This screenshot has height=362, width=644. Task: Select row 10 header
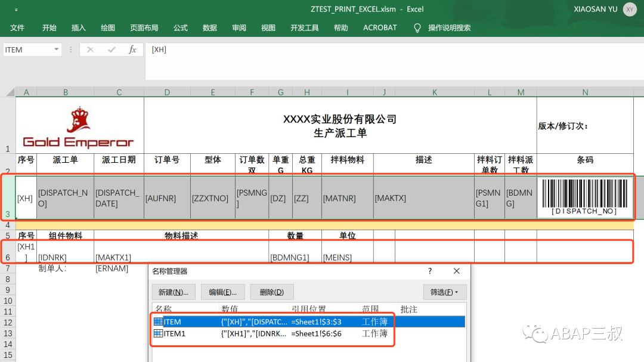pyautogui.click(x=8, y=301)
